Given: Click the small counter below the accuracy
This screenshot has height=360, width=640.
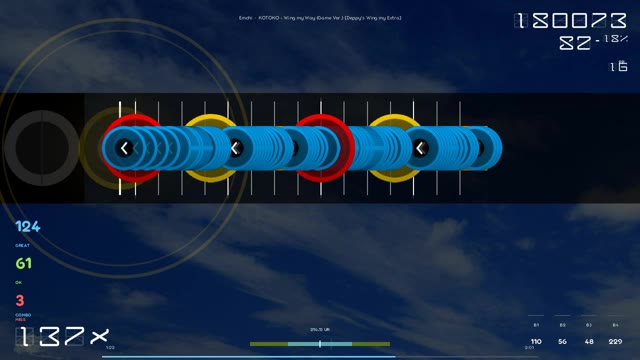Looking at the screenshot, I should coord(618,66).
